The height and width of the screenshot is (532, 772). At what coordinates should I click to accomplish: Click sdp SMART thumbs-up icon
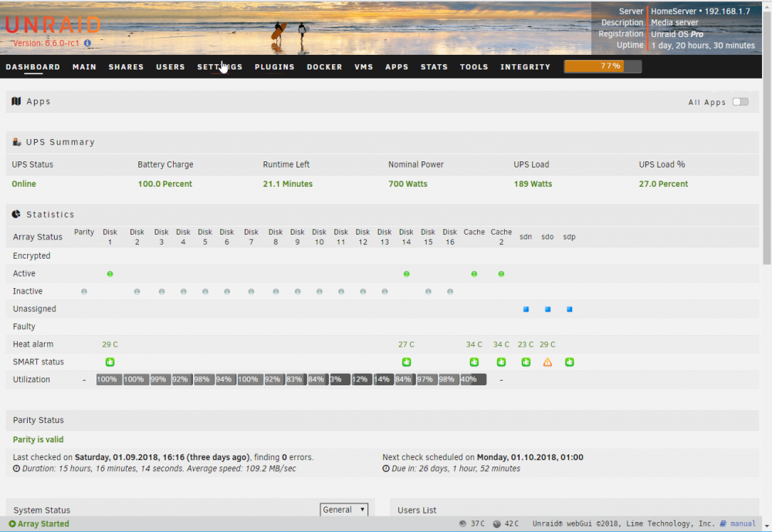click(x=569, y=362)
